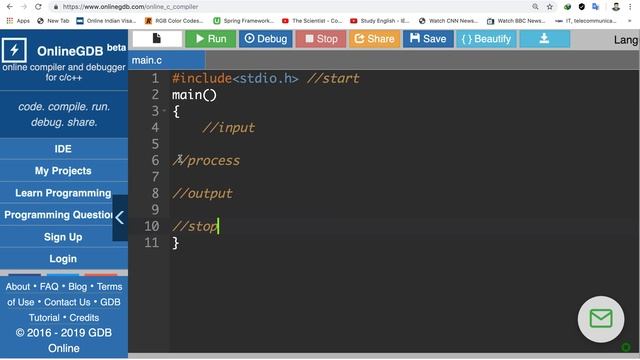The image size is (640, 360).
Task: Open the IDE menu item
Action: pyautogui.click(x=63, y=149)
